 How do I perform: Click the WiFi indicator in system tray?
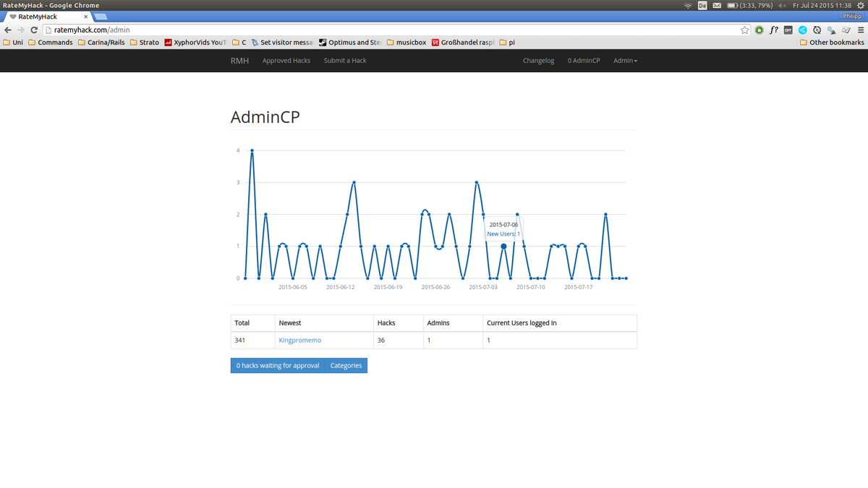pos(687,5)
